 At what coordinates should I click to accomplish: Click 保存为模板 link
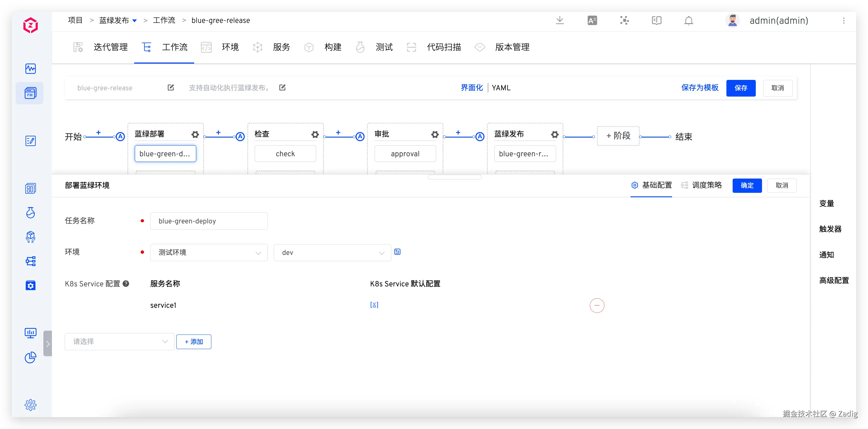point(699,88)
